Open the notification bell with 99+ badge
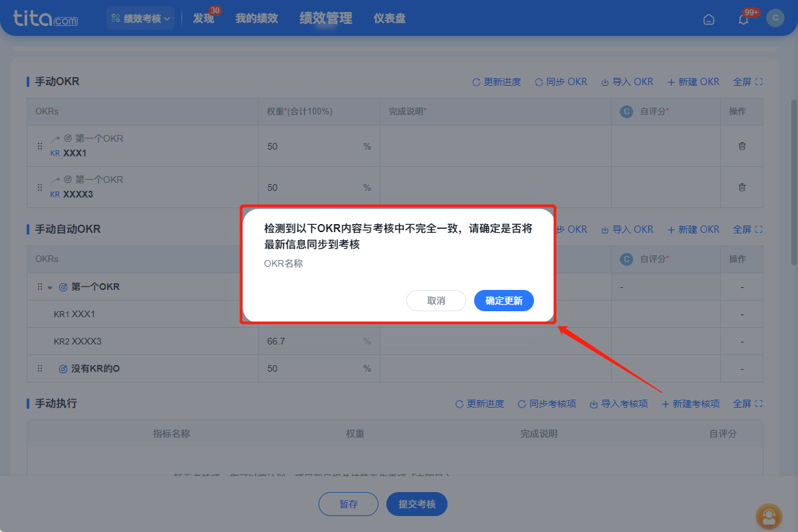The image size is (798, 532). [x=743, y=19]
